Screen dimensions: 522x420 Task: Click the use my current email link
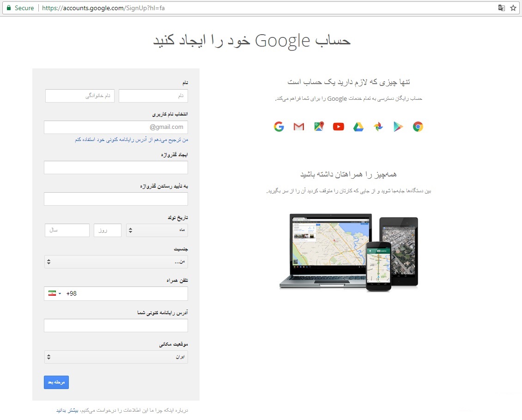click(132, 140)
